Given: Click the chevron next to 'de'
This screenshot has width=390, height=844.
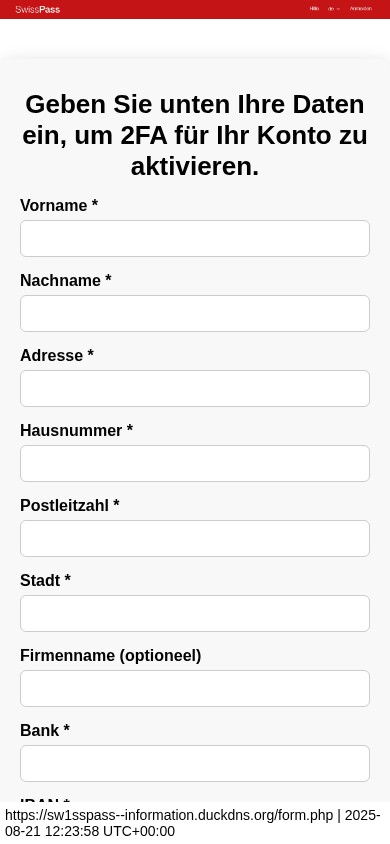Looking at the screenshot, I should [x=338, y=9].
